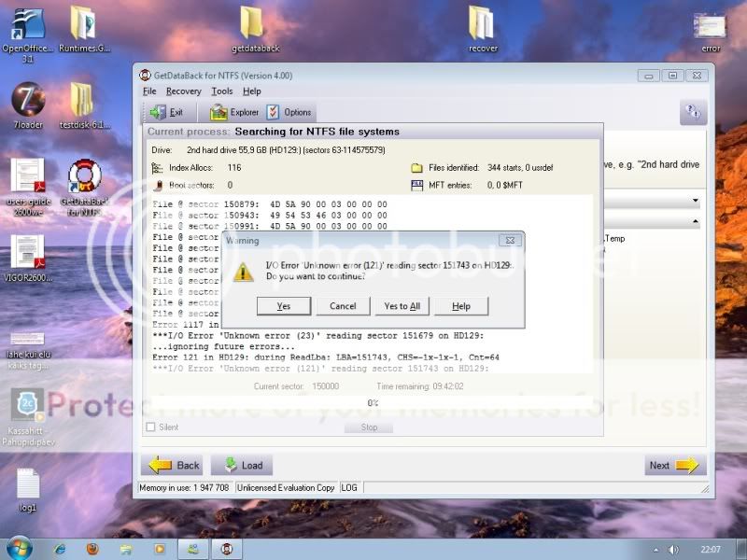Open the Kassahitt Pahupidipäev desktop file

28,418
